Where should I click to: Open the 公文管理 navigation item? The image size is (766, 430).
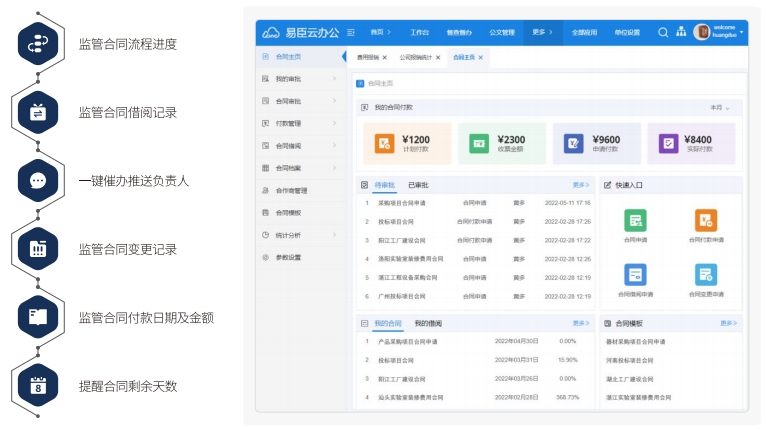tap(502, 32)
